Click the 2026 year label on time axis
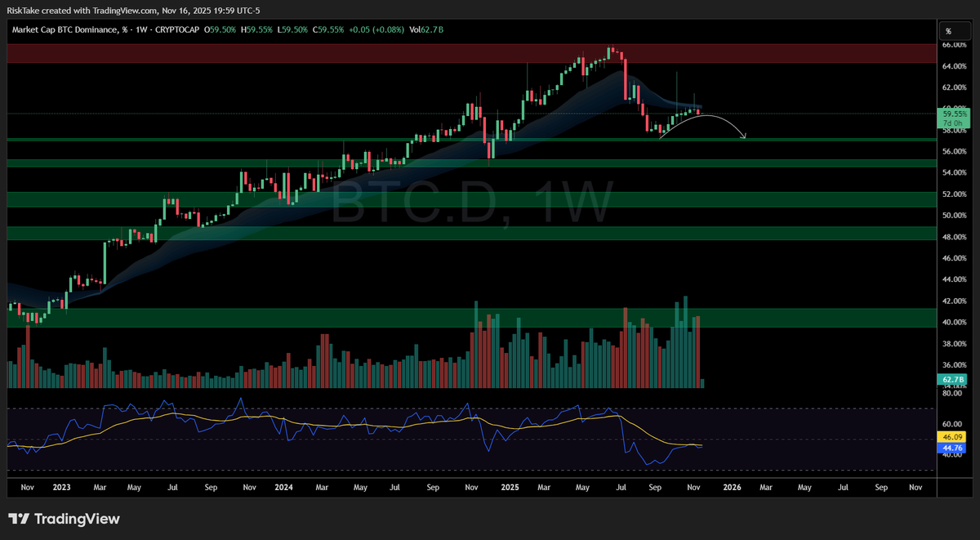This screenshot has height=540, width=980. coord(733,487)
